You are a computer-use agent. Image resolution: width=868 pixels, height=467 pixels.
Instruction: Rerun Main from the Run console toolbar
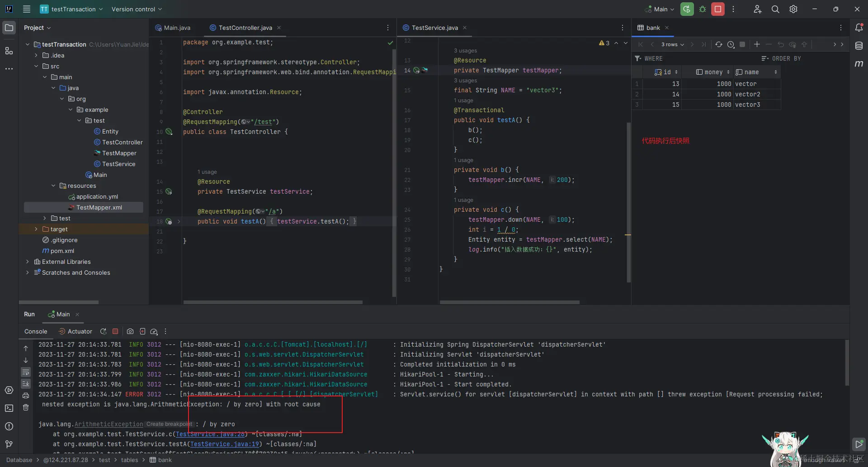(x=103, y=331)
